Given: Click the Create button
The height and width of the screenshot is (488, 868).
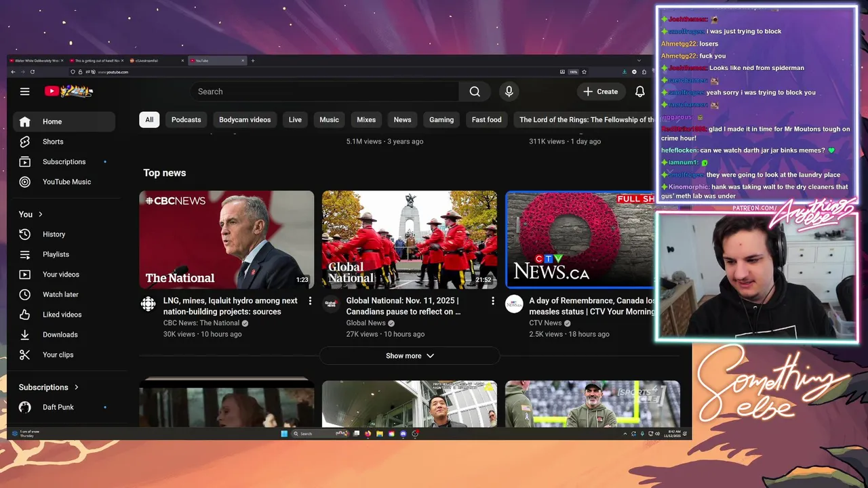Looking at the screenshot, I should 601,91.
